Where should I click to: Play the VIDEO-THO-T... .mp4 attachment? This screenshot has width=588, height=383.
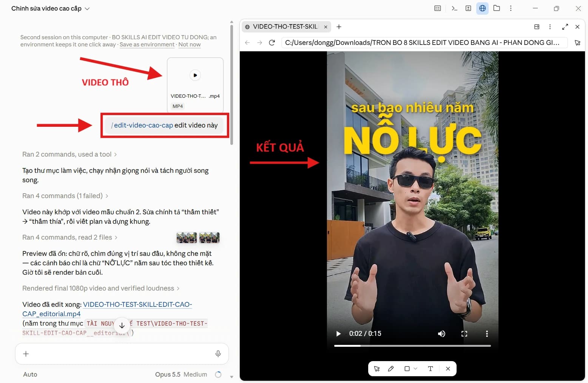pos(195,75)
